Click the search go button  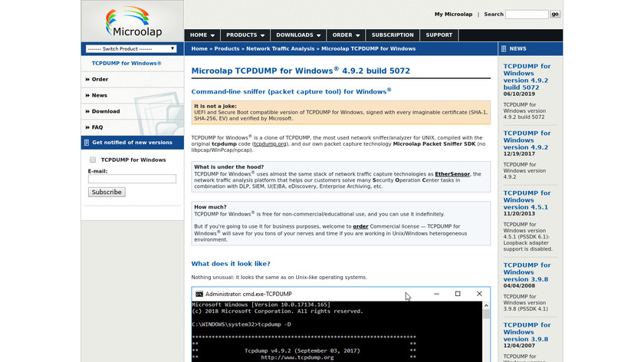pos(555,14)
